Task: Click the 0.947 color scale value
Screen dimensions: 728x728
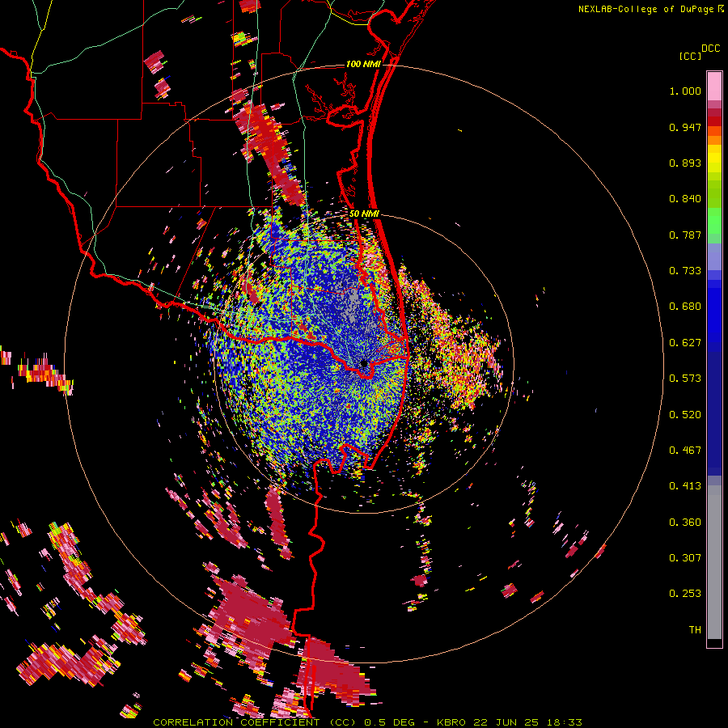Action: pos(685,127)
